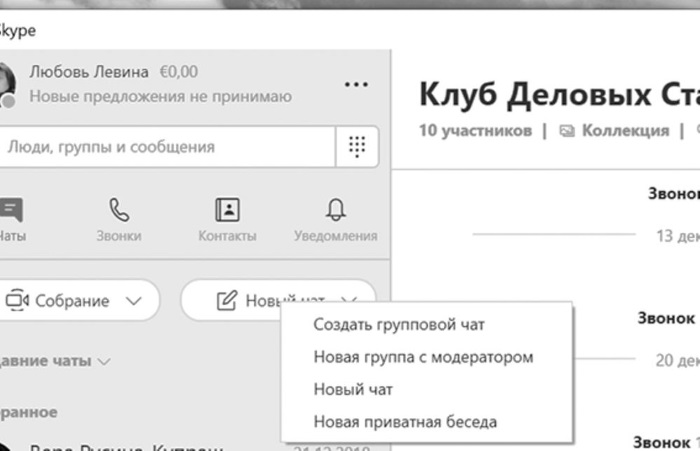The height and width of the screenshot is (451, 700).
Task: Show Уведомления notifications bell
Action: (336, 219)
